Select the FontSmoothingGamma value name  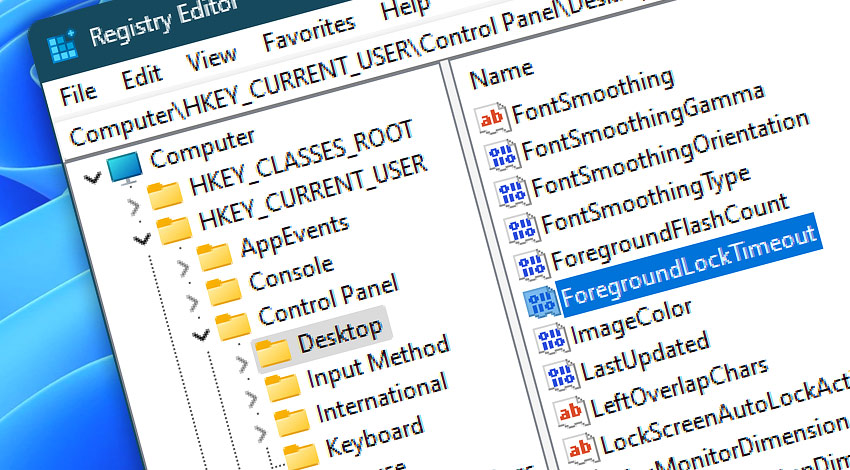(x=643, y=122)
